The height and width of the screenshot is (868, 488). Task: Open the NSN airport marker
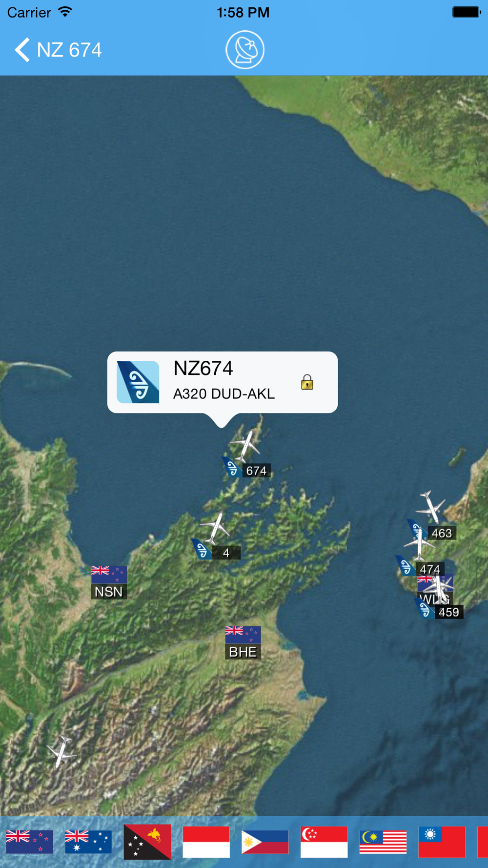[109, 582]
